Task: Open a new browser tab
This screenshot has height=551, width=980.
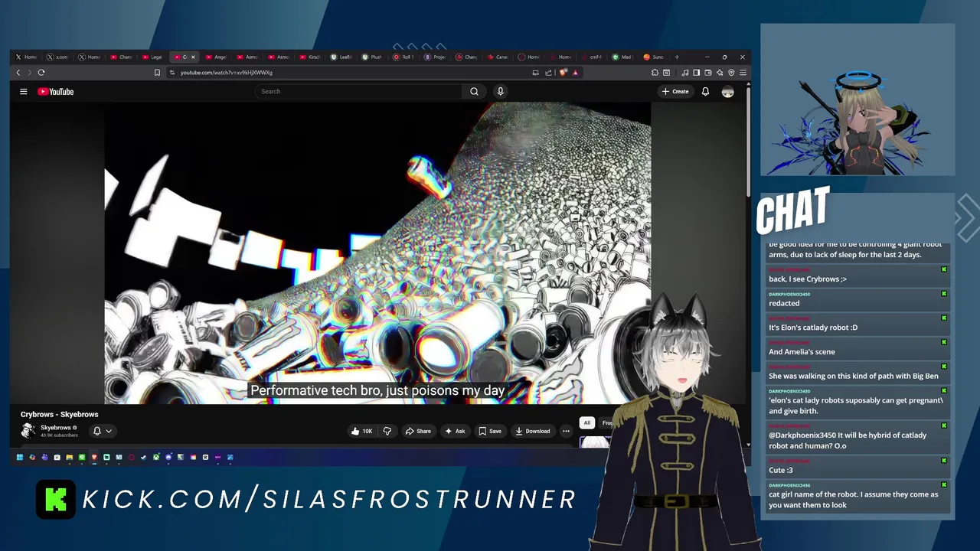Action: (x=677, y=57)
